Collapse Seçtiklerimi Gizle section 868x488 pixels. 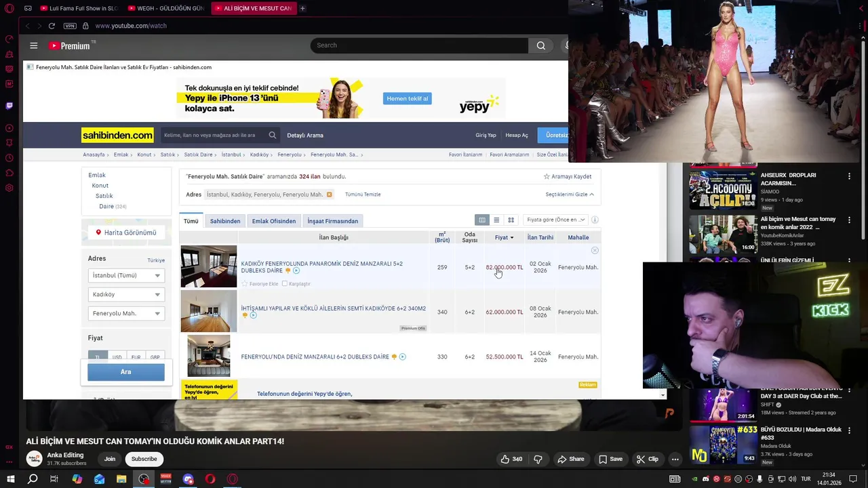coord(570,195)
